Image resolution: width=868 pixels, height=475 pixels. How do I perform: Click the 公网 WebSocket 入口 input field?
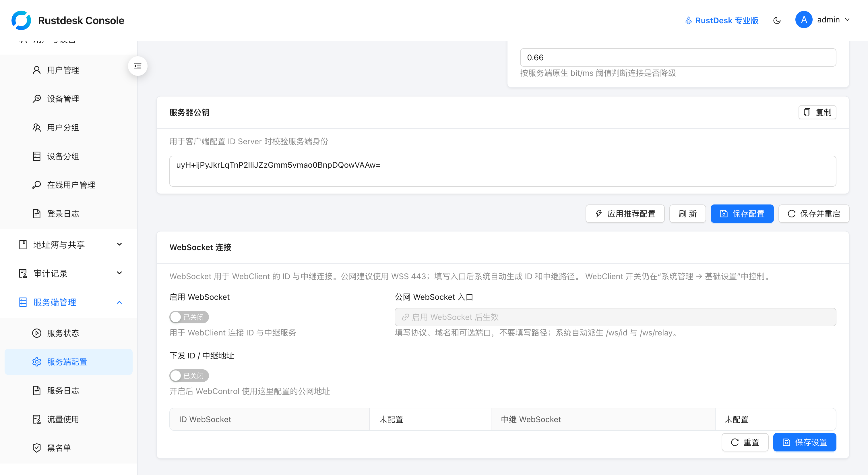click(x=615, y=317)
